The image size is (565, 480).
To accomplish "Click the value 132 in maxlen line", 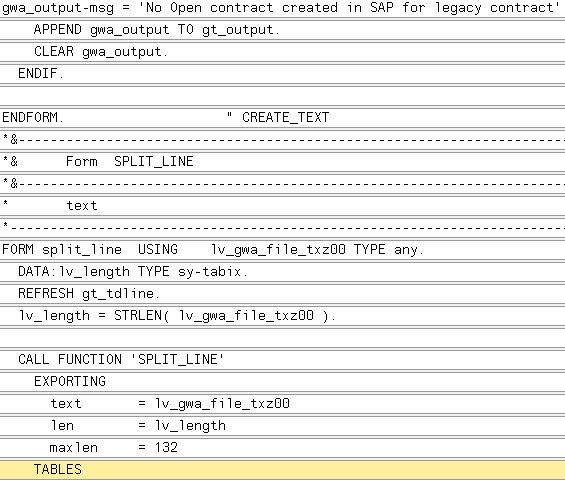I will (166, 448).
